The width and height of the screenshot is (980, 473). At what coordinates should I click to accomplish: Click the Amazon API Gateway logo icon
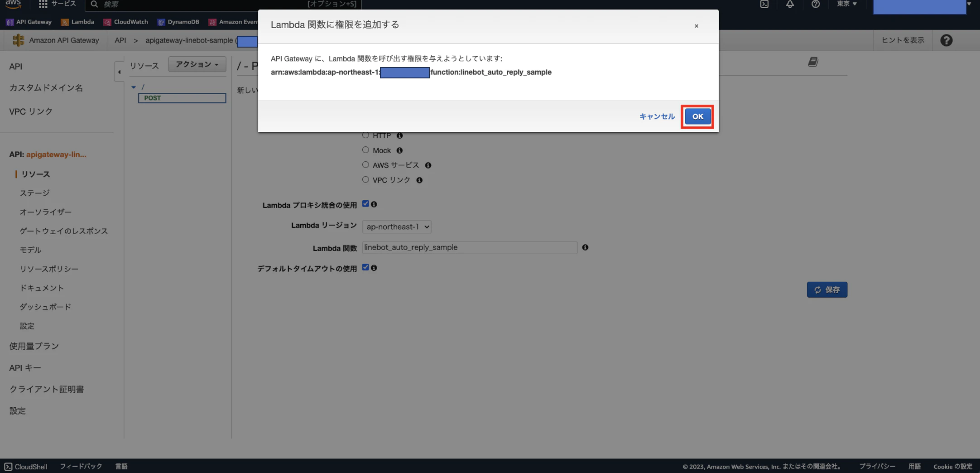tap(18, 40)
